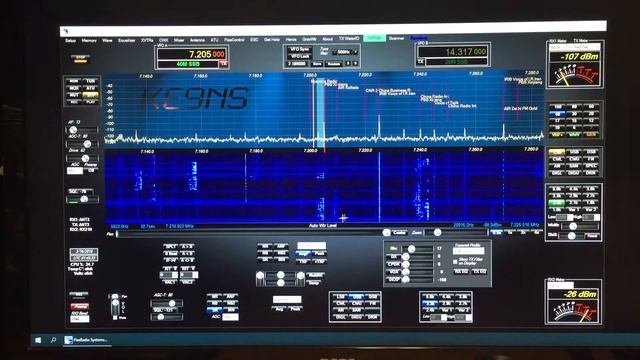Image resolution: width=640 pixels, height=360 pixels.
Task: Click the power Stop button
Action: pyautogui.click(x=80, y=59)
